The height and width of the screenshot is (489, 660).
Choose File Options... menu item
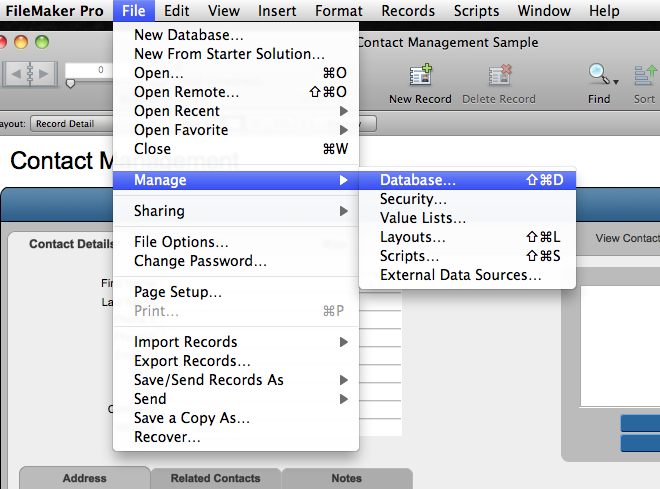point(236,242)
